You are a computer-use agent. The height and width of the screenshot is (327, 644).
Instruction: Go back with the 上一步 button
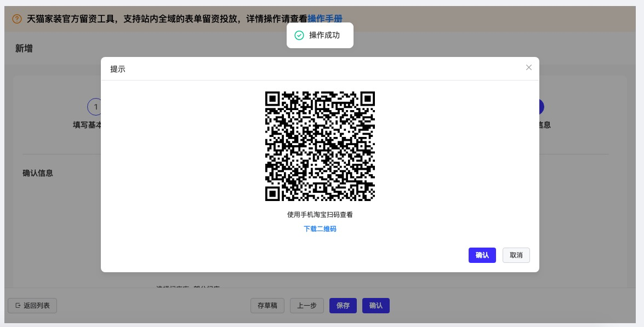click(307, 306)
